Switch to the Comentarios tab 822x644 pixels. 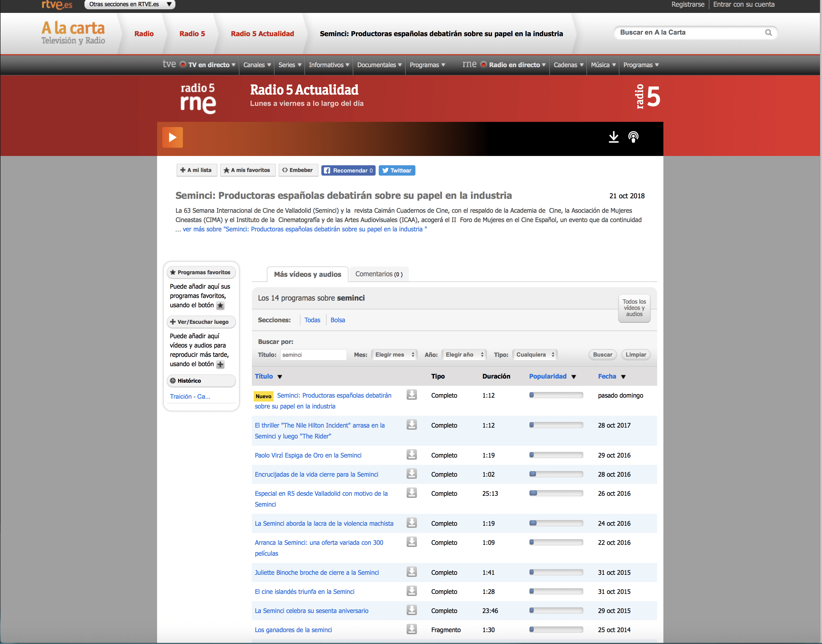pyautogui.click(x=379, y=274)
